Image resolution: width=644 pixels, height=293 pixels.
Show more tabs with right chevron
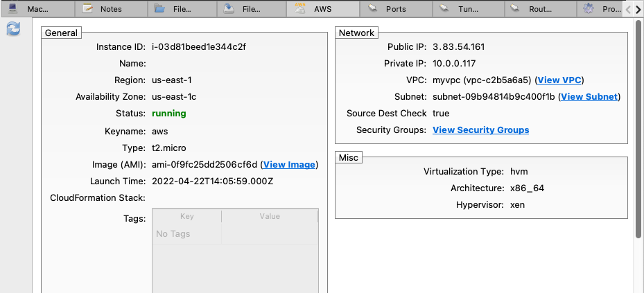(638, 10)
